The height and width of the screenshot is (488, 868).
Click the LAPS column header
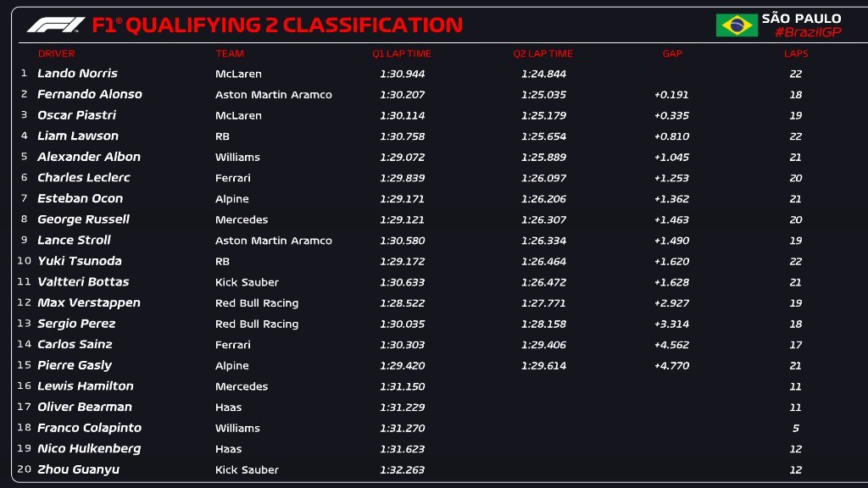point(796,53)
